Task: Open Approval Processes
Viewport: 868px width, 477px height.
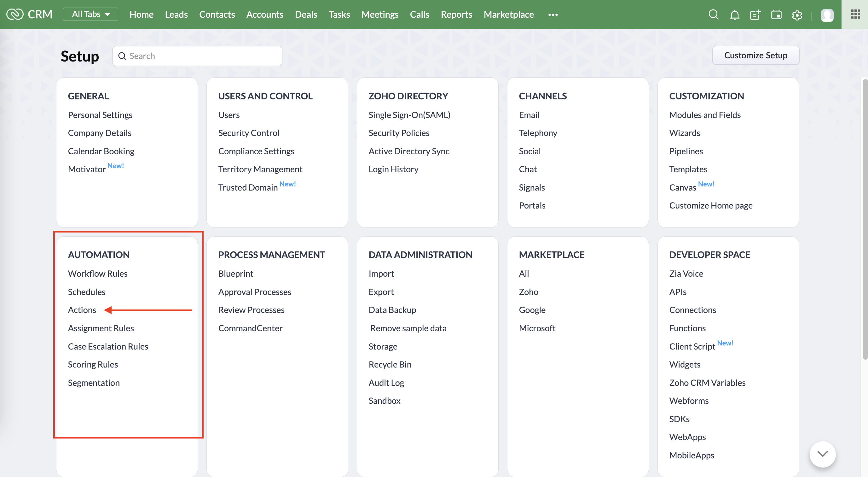Action: [255, 292]
